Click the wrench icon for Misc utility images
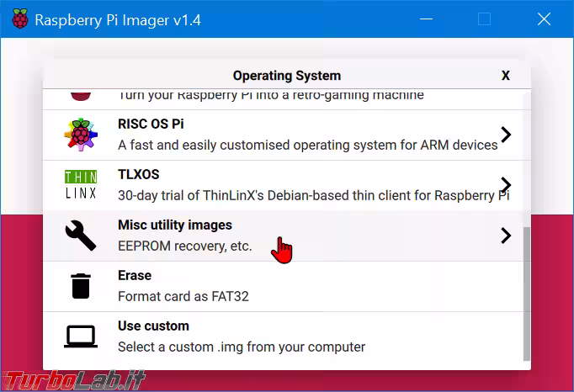This screenshot has height=392, width=574. point(81,236)
